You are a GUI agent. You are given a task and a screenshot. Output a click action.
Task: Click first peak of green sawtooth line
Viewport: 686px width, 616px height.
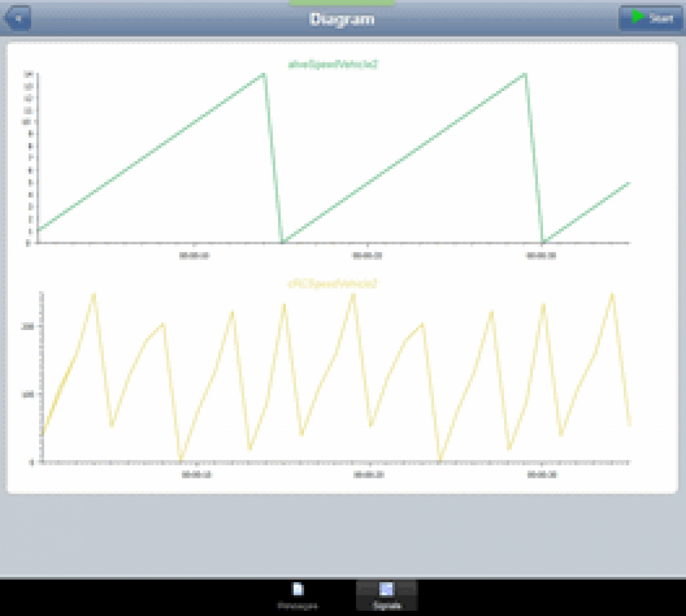[x=263, y=74]
